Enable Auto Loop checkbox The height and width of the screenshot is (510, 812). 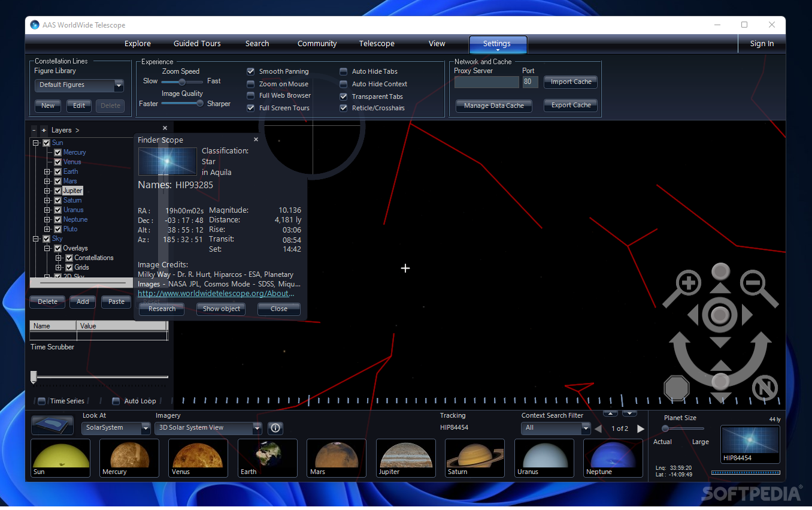point(116,401)
